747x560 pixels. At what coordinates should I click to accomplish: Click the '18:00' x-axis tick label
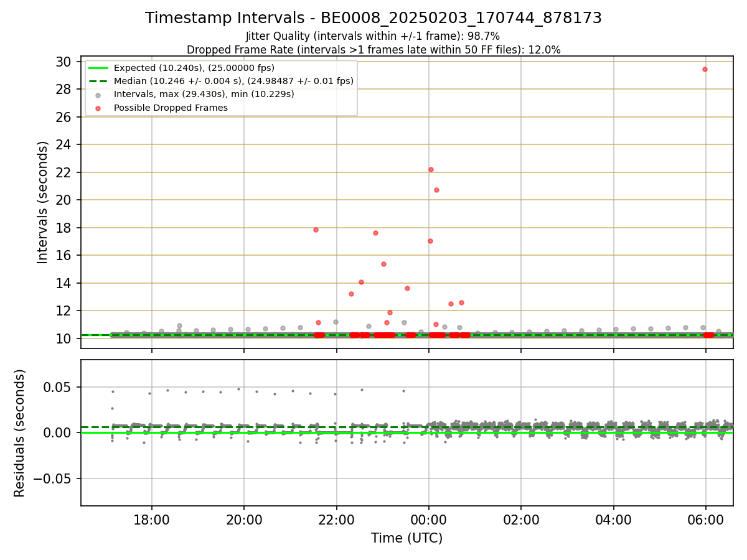(152, 520)
